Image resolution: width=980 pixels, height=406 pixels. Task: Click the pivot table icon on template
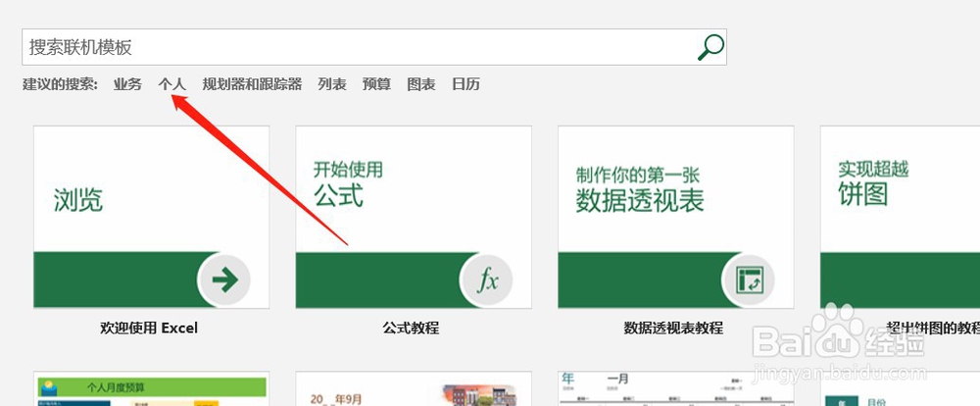pos(750,280)
